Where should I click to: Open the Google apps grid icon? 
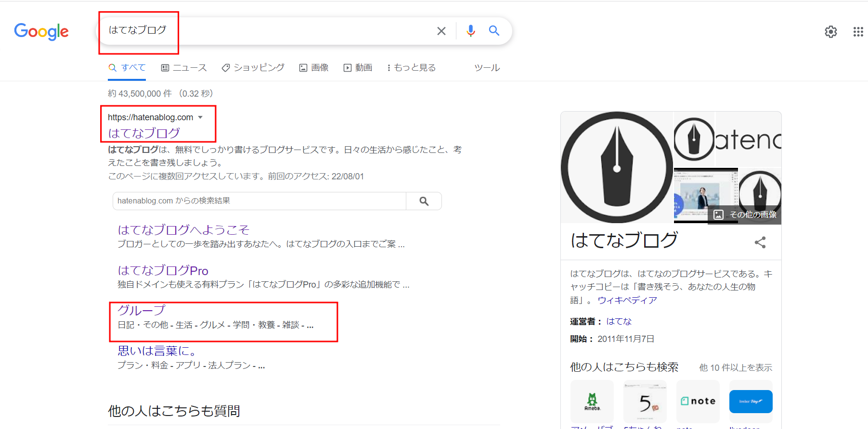pos(858,32)
